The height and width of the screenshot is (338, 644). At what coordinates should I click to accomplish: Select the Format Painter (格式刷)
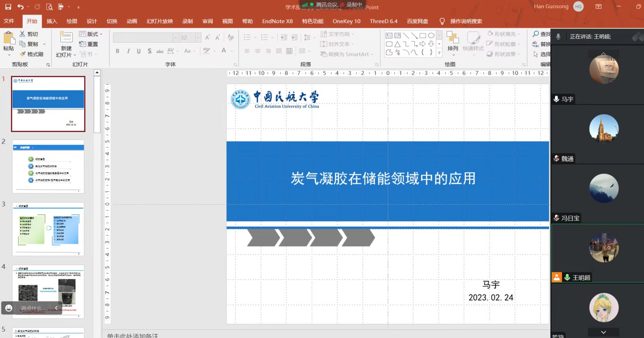(31, 54)
